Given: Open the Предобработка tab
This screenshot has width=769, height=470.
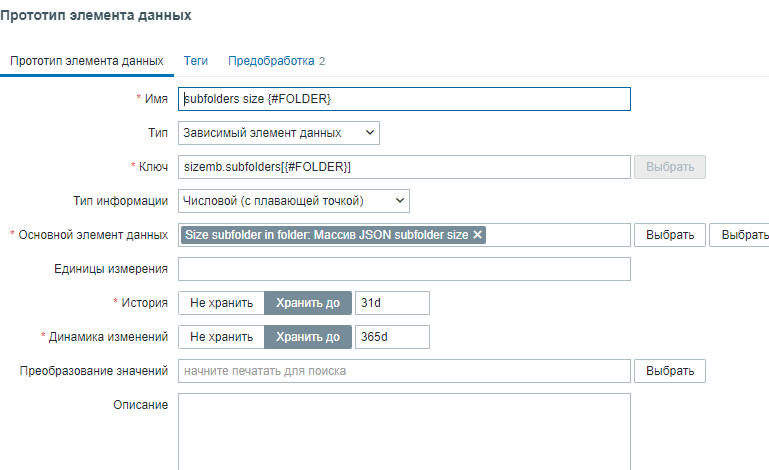Looking at the screenshot, I should [276, 61].
